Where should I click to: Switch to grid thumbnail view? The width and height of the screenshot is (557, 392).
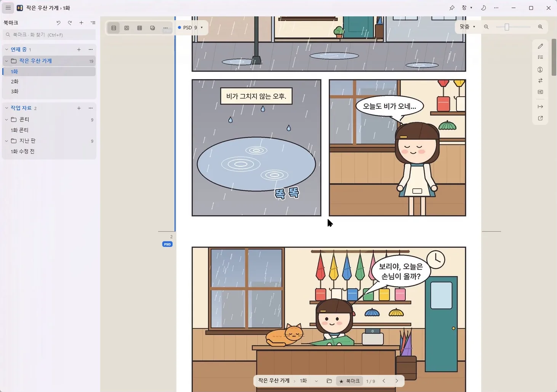(139, 28)
